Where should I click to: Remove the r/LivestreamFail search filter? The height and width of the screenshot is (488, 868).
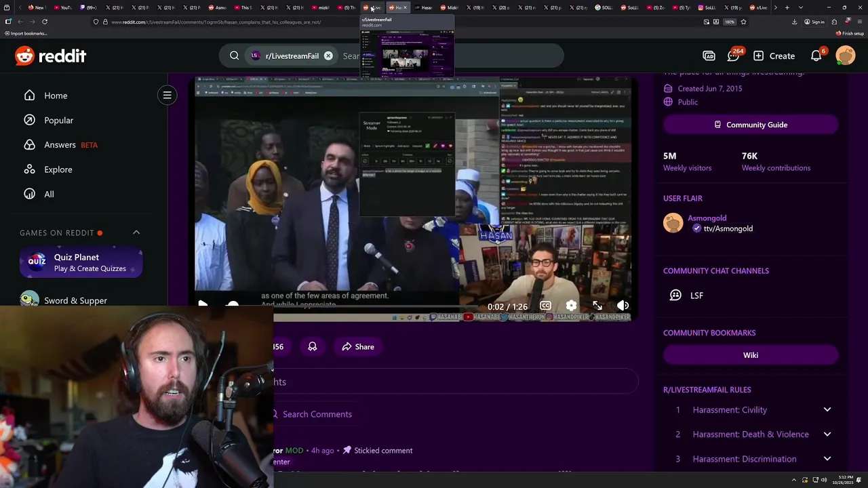coord(328,56)
